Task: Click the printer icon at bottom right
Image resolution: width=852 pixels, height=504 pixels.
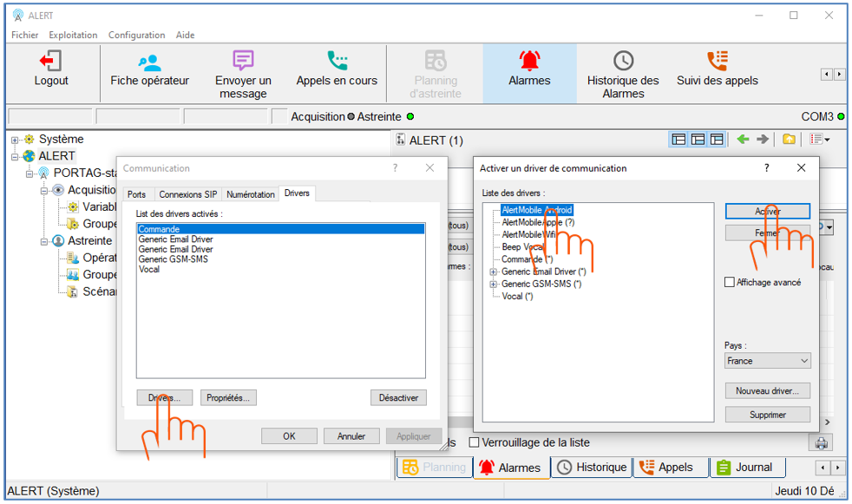Action: [819, 443]
